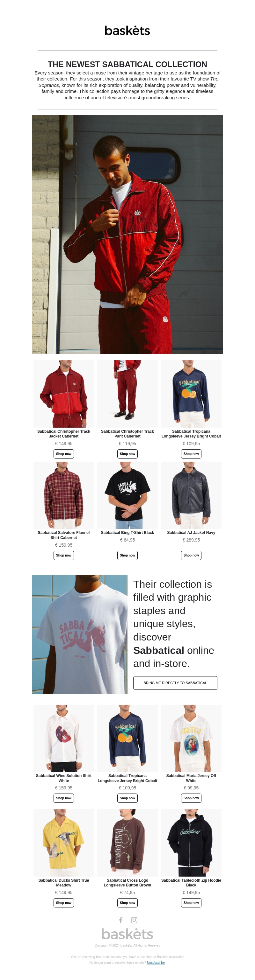Shop now for Christopher Track Jacket Cabernet
255x980 pixels.
[64, 454]
